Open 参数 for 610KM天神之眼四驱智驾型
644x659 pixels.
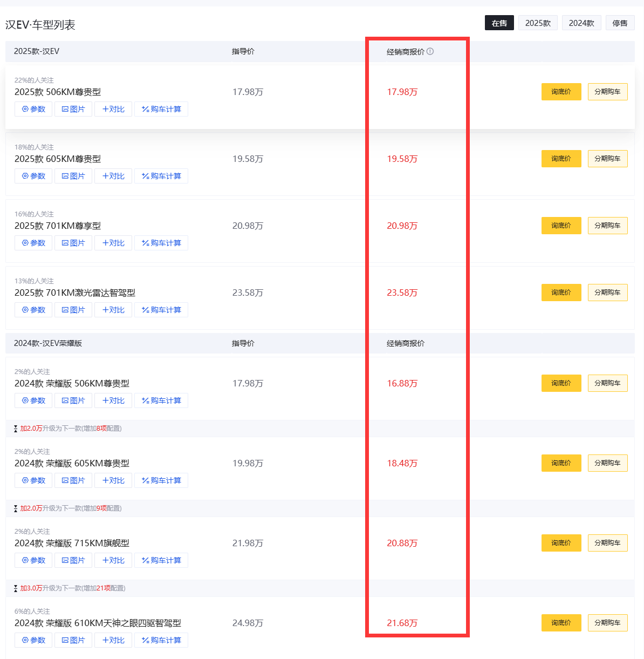tap(33, 640)
